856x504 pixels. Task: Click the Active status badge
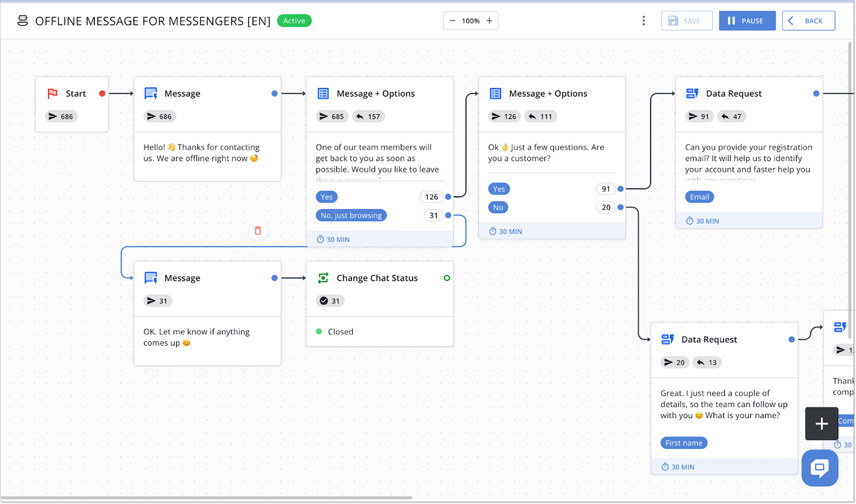[x=294, y=21]
